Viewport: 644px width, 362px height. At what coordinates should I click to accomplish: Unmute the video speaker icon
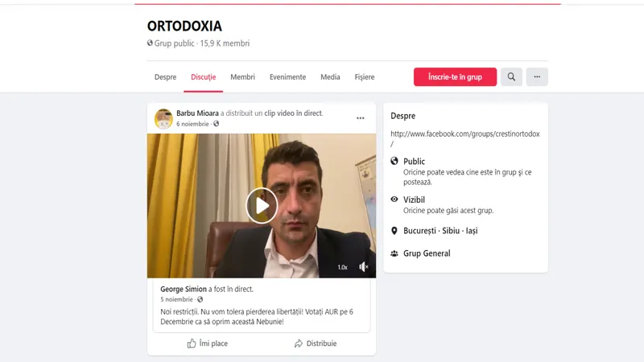364,267
